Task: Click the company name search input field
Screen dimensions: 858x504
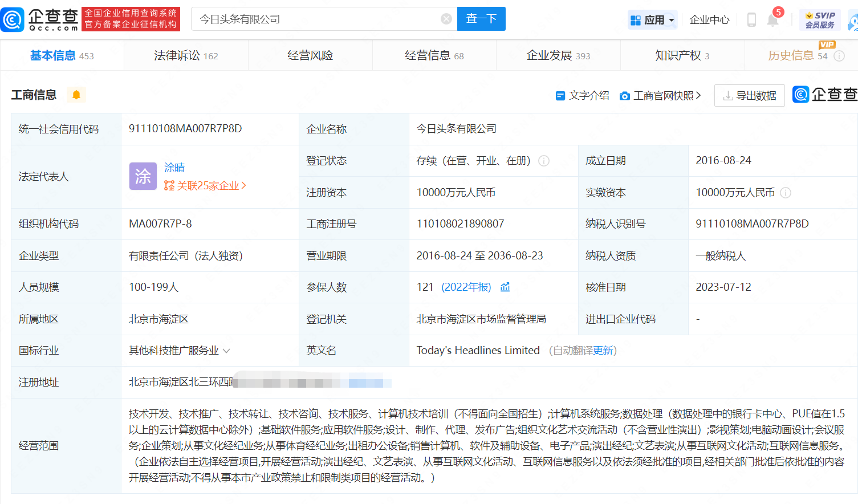Action: tap(316, 19)
